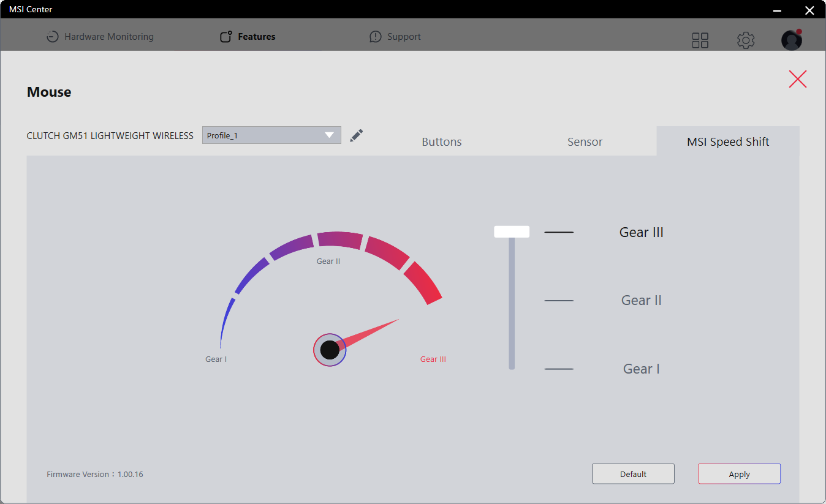Click the Firmware Version 1.00.16 text
Viewport: 826px width, 504px height.
coord(95,475)
